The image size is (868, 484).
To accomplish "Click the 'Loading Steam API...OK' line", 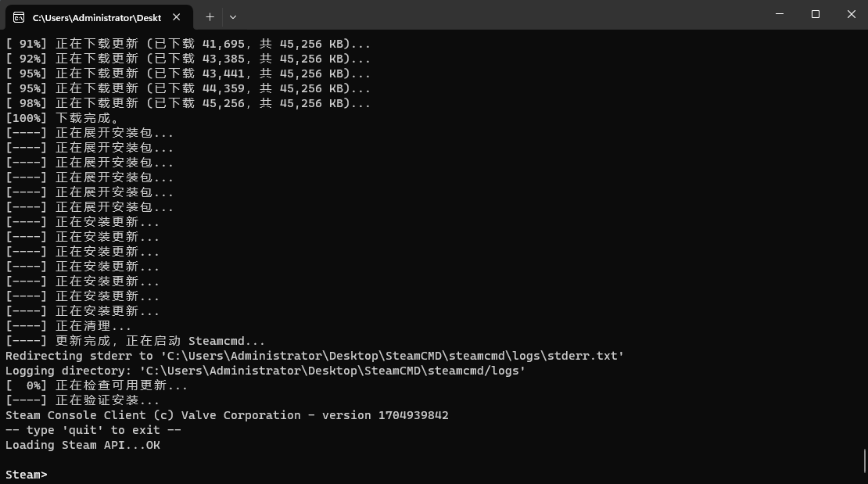I will coord(83,445).
